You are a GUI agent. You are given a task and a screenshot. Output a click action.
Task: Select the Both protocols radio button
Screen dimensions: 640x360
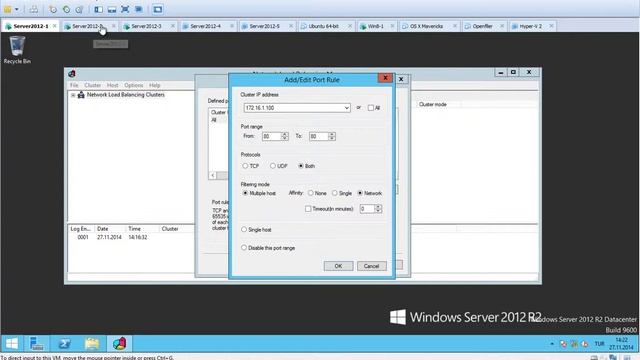[x=301, y=166]
